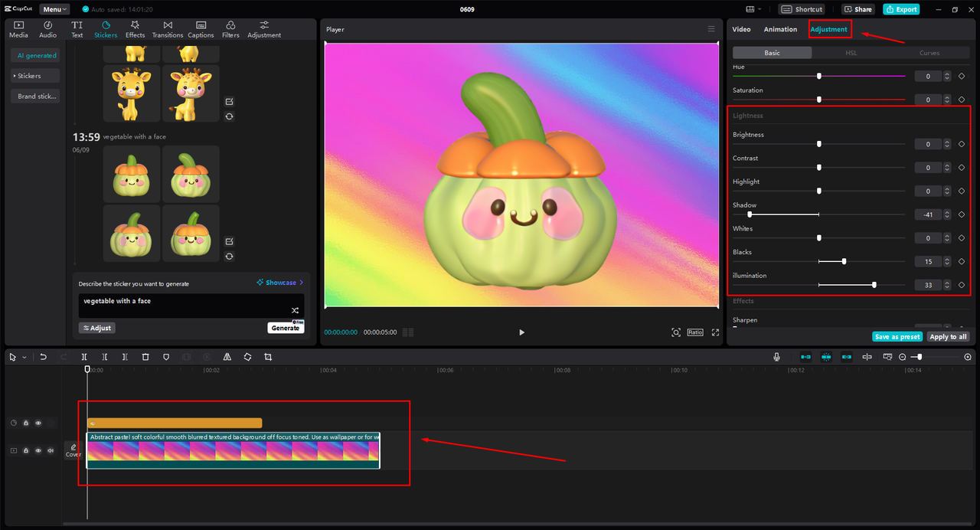980x530 pixels.
Task: Open the Player panel menu
Action: pyautogui.click(x=711, y=29)
